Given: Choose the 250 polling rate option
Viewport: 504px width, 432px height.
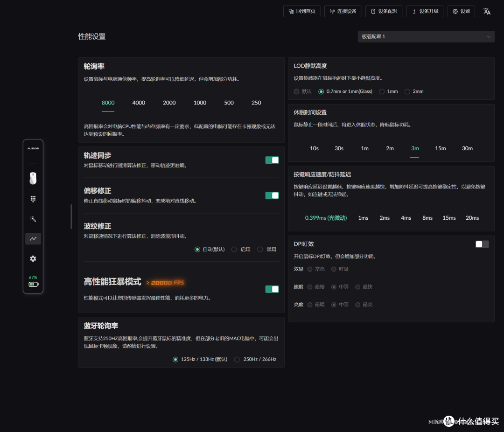Looking at the screenshot, I should (256, 103).
